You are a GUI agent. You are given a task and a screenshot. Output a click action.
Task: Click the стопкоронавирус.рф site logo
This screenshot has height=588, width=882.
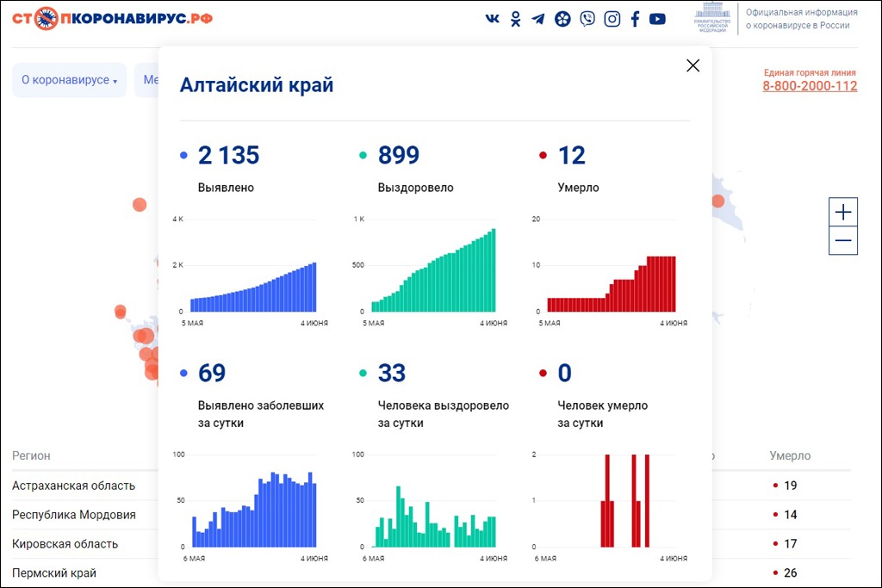(x=113, y=18)
